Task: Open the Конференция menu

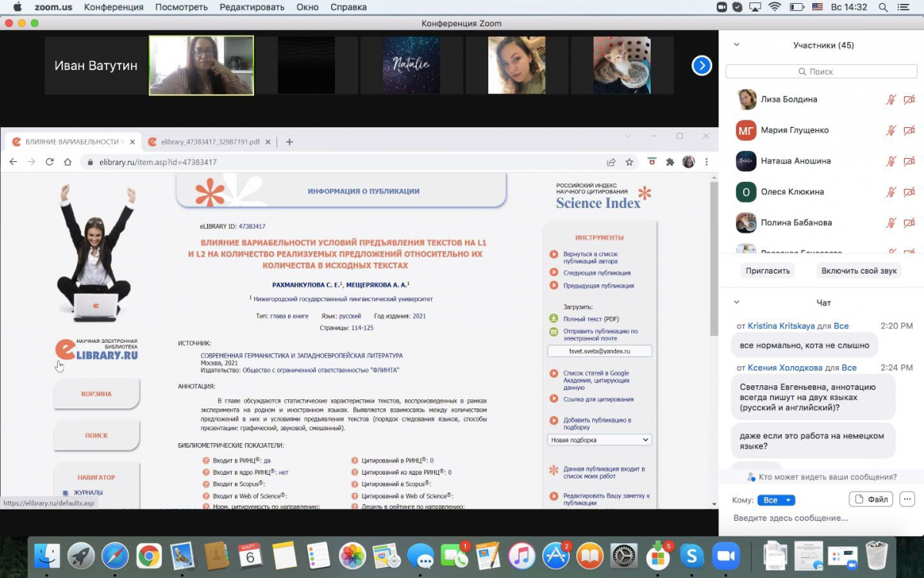Action: coord(114,7)
